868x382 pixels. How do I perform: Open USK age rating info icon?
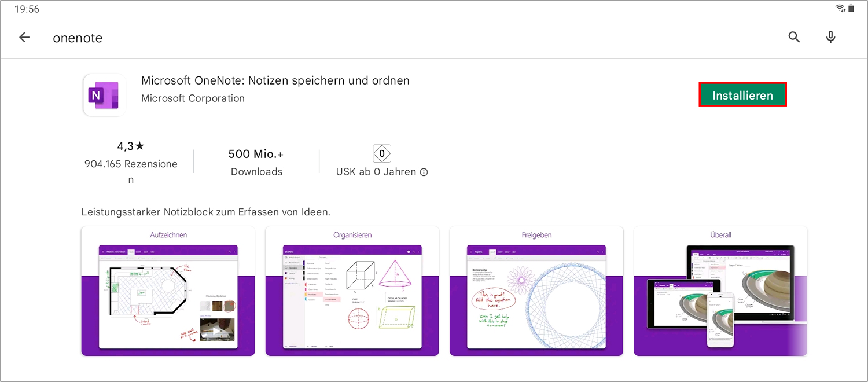click(x=424, y=172)
